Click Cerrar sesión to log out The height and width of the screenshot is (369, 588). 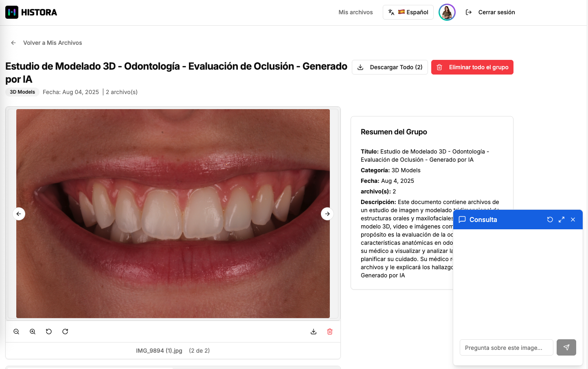tap(490, 12)
